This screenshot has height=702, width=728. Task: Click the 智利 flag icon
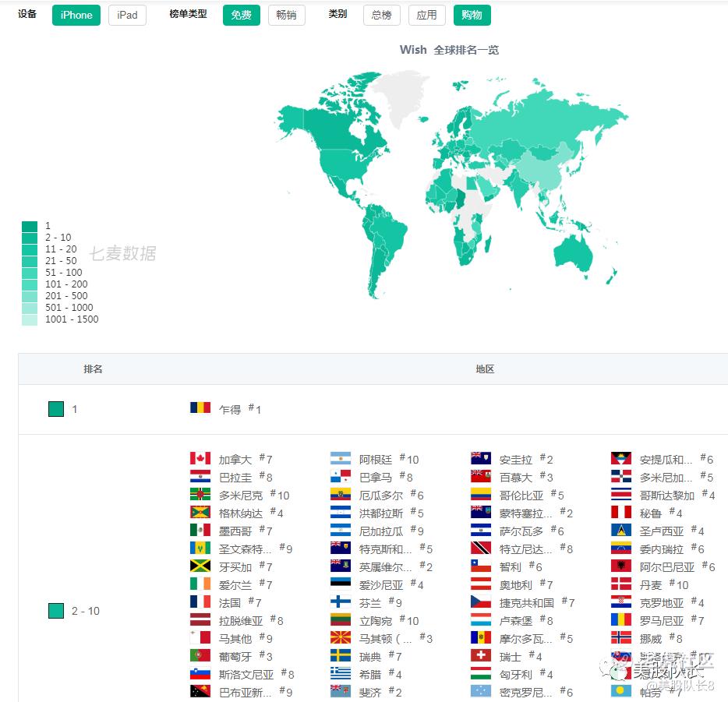pos(481,566)
